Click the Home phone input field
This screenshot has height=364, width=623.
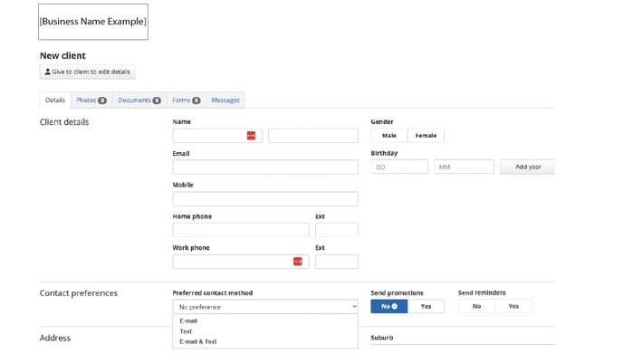[x=241, y=230]
